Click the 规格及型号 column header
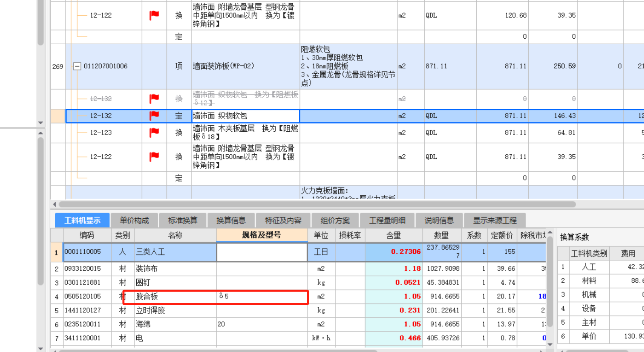644x352 pixels. point(262,235)
